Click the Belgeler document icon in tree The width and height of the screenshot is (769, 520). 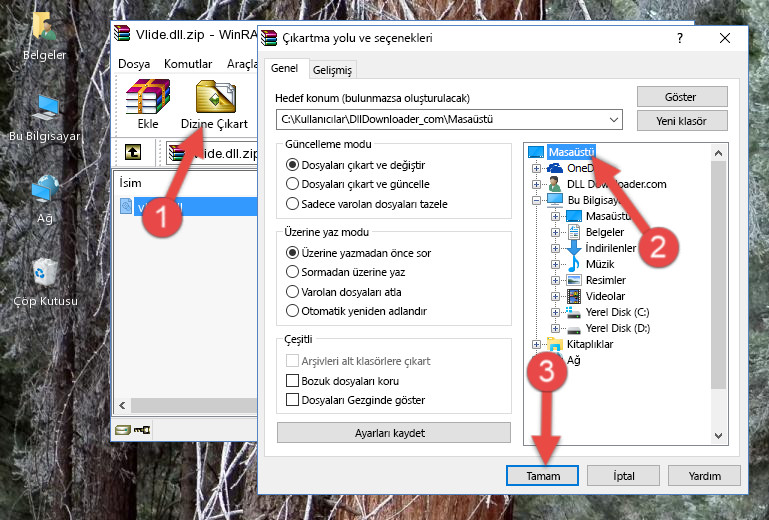click(573, 232)
